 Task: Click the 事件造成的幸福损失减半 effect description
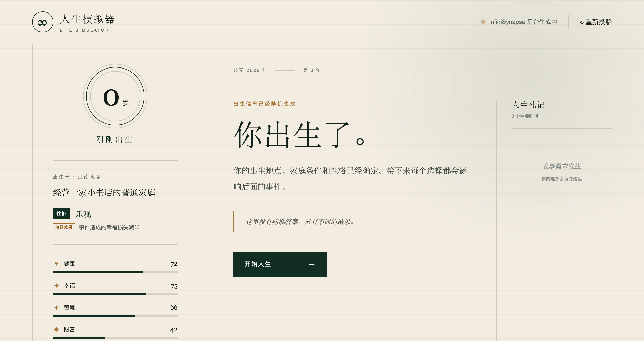[109, 227]
